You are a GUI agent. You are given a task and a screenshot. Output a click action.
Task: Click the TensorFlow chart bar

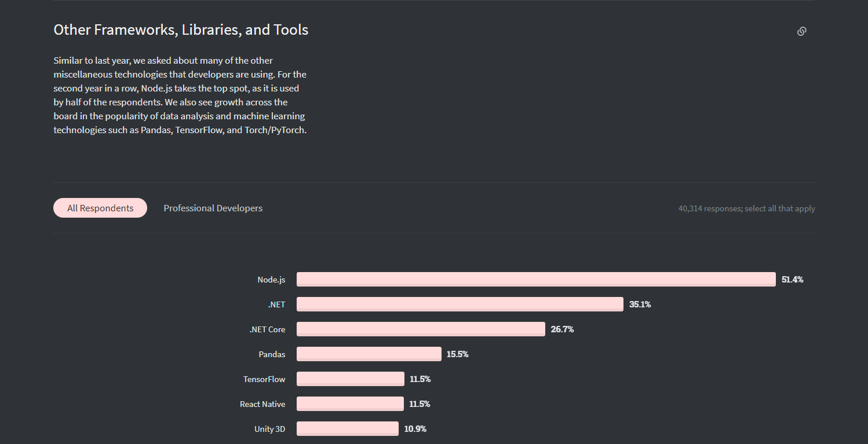351,379
